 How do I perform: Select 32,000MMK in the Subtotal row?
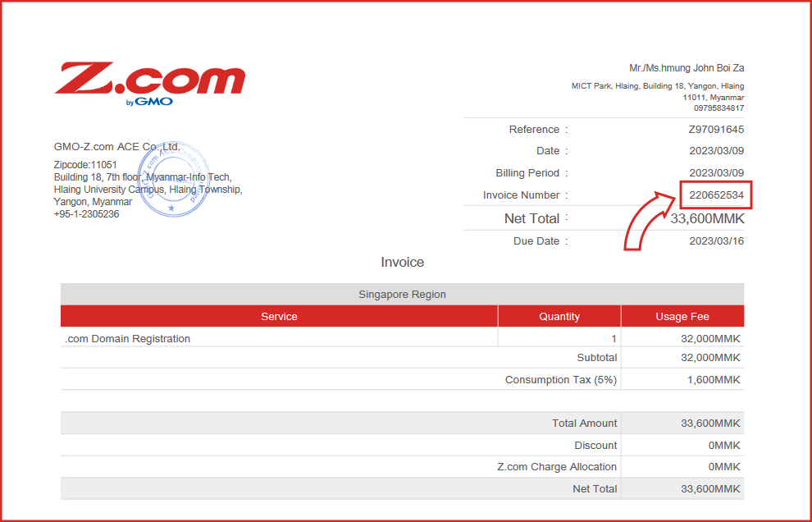tap(710, 358)
